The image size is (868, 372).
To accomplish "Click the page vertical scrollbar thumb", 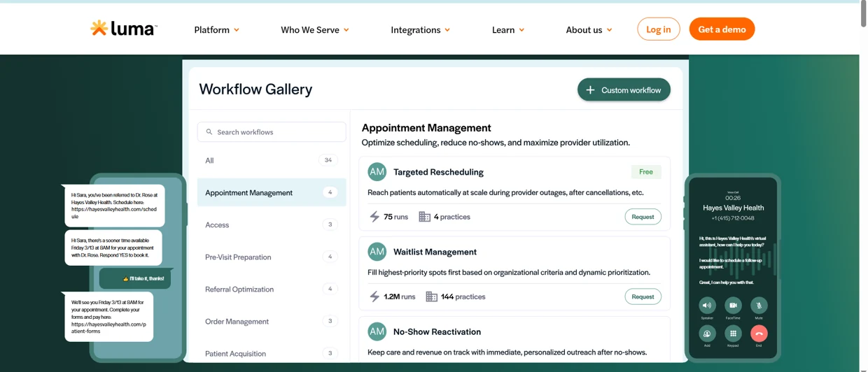I will 863,14.
